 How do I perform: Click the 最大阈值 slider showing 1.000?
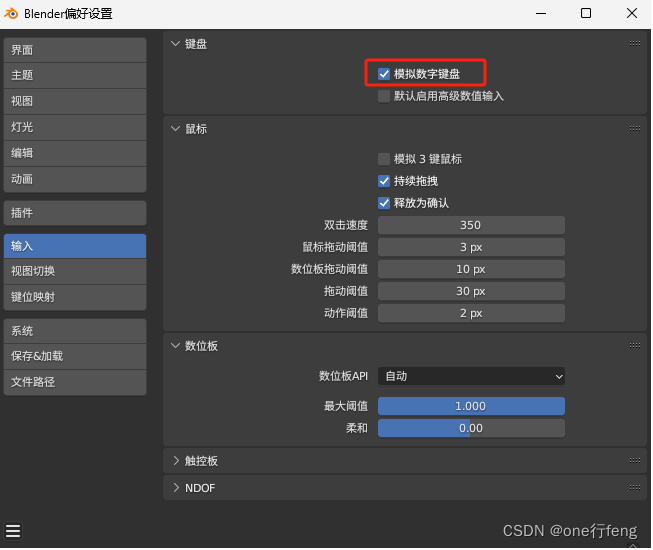pos(471,406)
